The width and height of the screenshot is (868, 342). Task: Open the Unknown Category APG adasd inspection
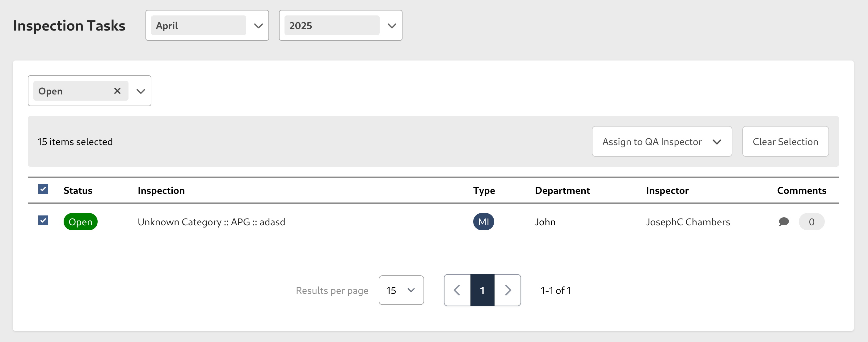211,222
